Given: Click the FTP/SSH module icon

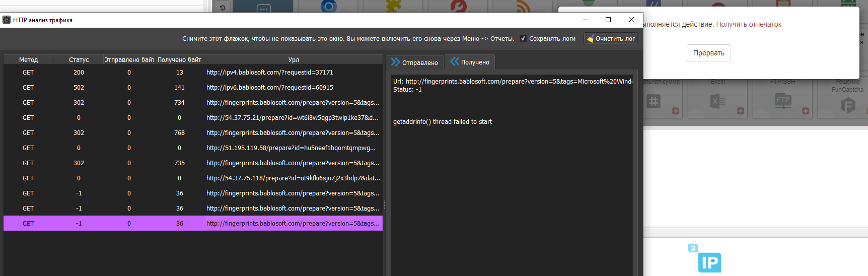Looking at the screenshot, I should 783,101.
